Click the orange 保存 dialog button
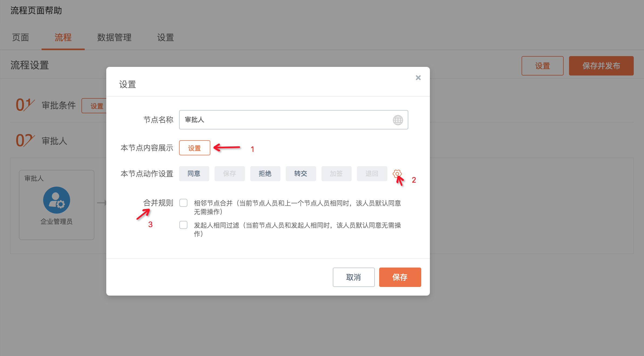The width and height of the screenshot is (644, 356). [x=400, y=277]
